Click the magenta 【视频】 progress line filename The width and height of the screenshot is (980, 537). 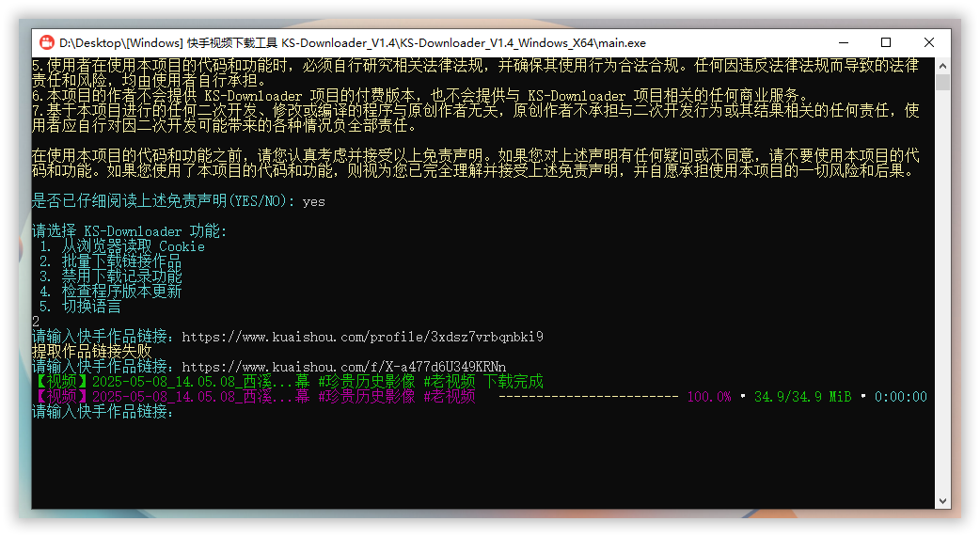coord(253,396)
